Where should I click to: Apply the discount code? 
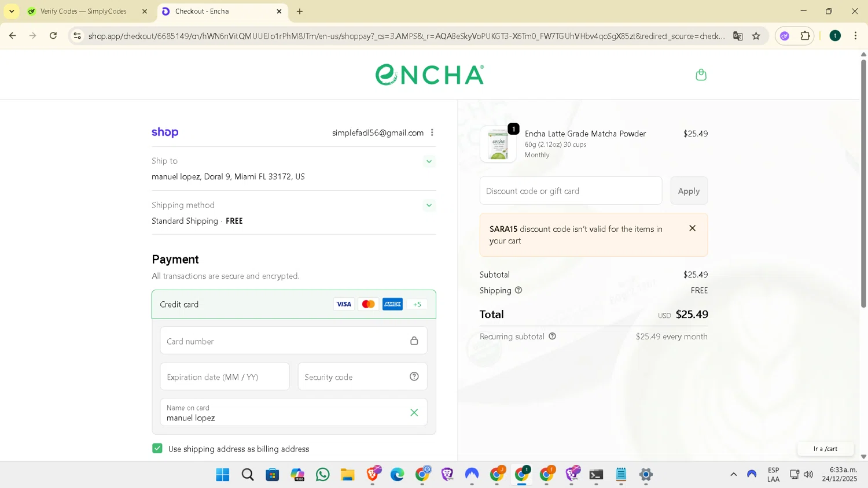pyautogui.click(x=689, y=191)
